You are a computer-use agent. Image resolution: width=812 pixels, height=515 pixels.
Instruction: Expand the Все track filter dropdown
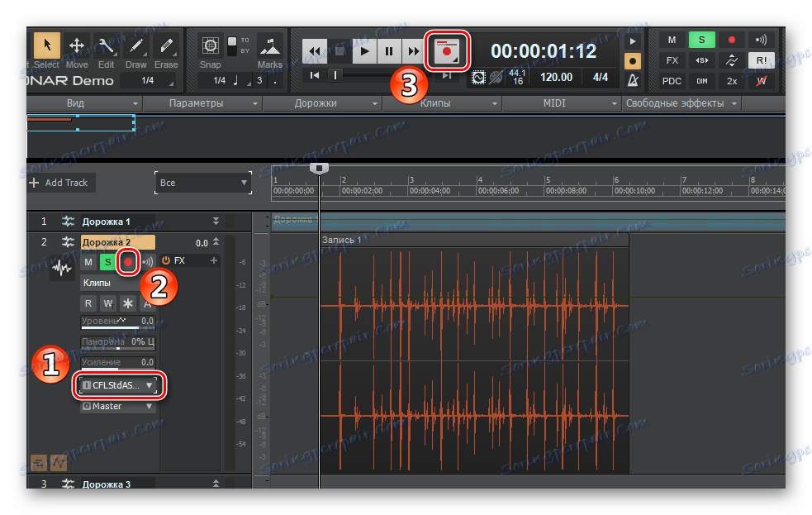202,183
